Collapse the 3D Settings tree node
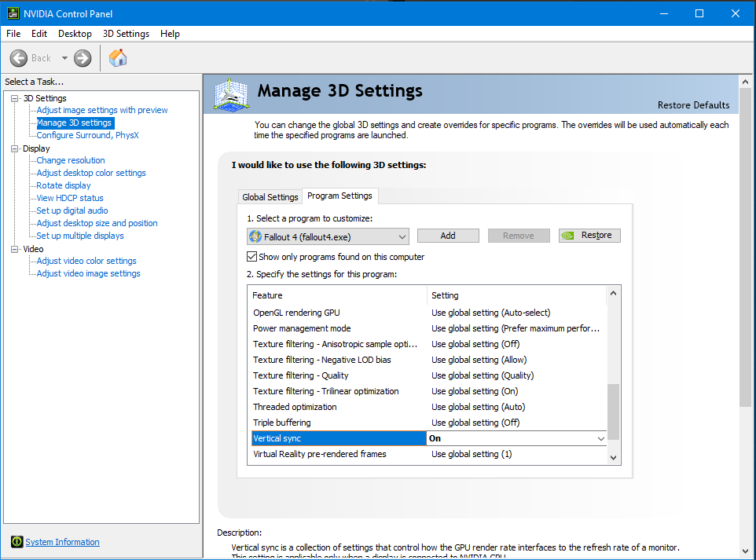 [x=15, y=98]
